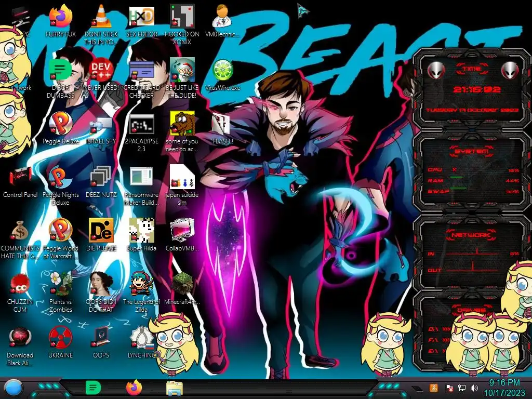Launch the SEX EDITOR HxD shortcut
Image resolution: width=532 pixels, height=399 pixels.
[x=142, y=16]
